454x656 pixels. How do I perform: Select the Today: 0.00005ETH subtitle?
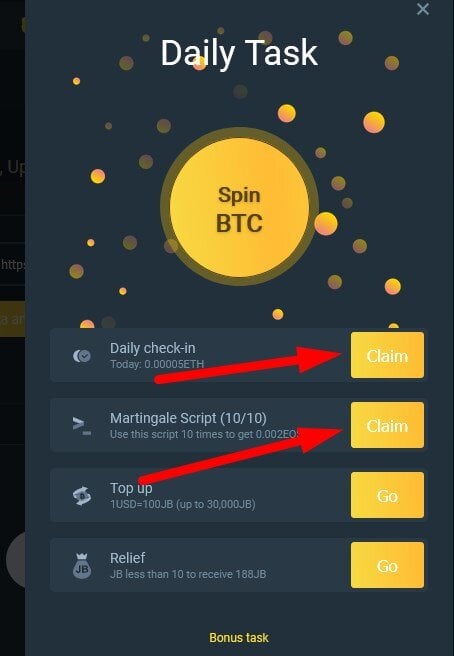pos(157,364)
